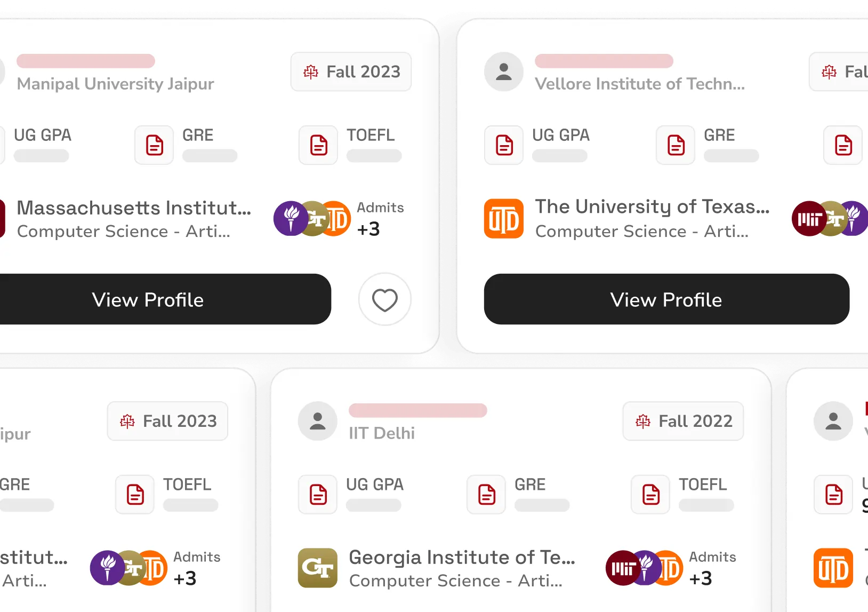Select the Fall 2023 badge on Manipal card
868x612 pixels.
click(x=351, y=71)
